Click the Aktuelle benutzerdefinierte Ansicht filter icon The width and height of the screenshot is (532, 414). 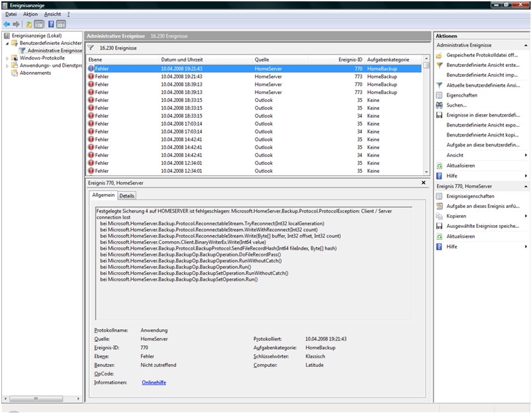tap(439, 85)
